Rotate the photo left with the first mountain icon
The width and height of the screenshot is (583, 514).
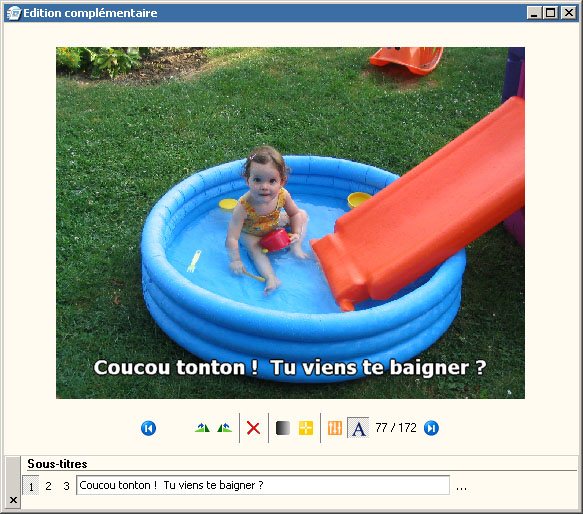pos(202,428)
